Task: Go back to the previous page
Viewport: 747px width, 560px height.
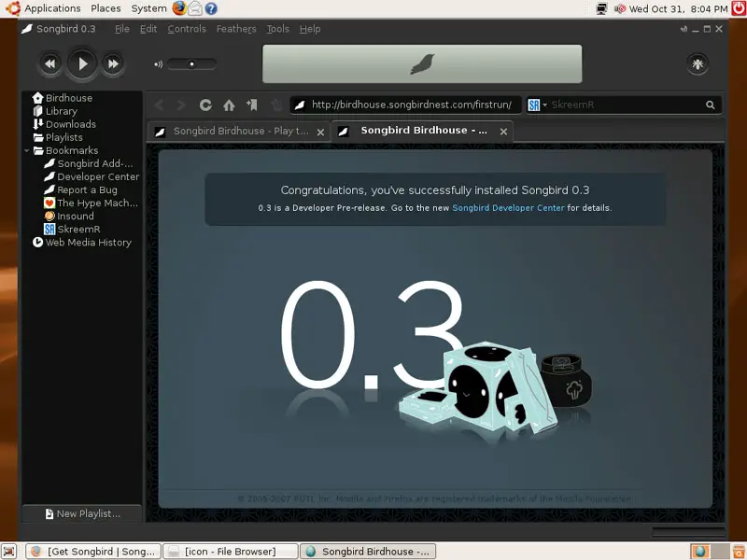Action: click(160, 105)
